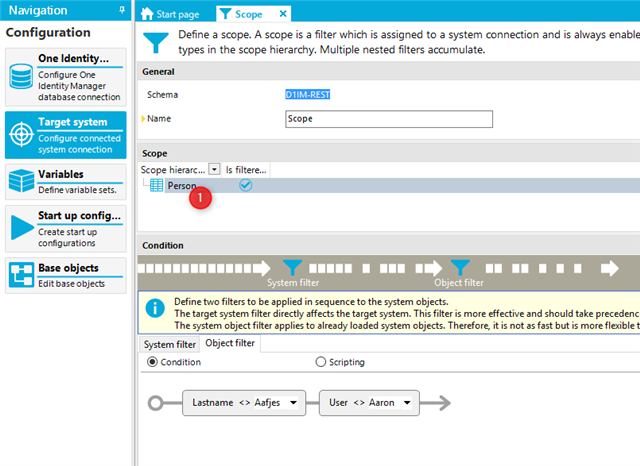Viewport: 640px width, 466px height.
Task: Click the D1IM-REST schema value
Action: tap(307, 95)
